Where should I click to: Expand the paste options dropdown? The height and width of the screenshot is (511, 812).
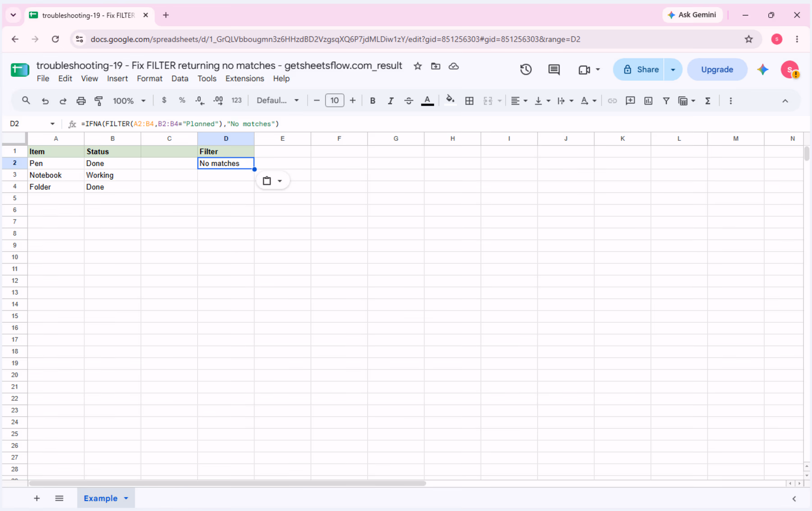click(x=280, y=181)
